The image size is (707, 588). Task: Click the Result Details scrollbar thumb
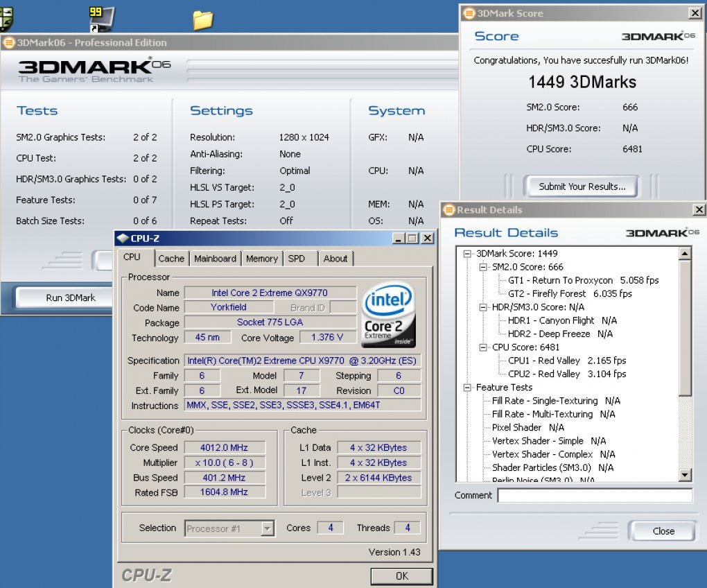coord(685,328)
